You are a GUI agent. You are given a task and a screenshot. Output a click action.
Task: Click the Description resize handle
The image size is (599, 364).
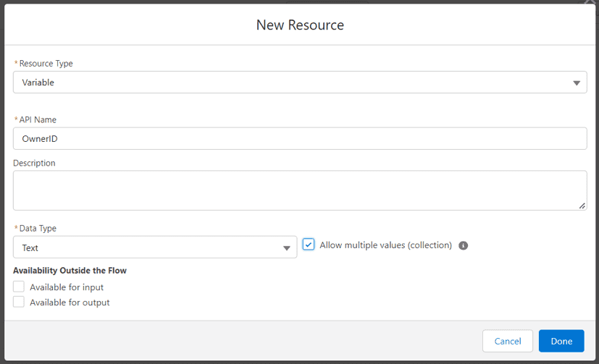point(582,206)
